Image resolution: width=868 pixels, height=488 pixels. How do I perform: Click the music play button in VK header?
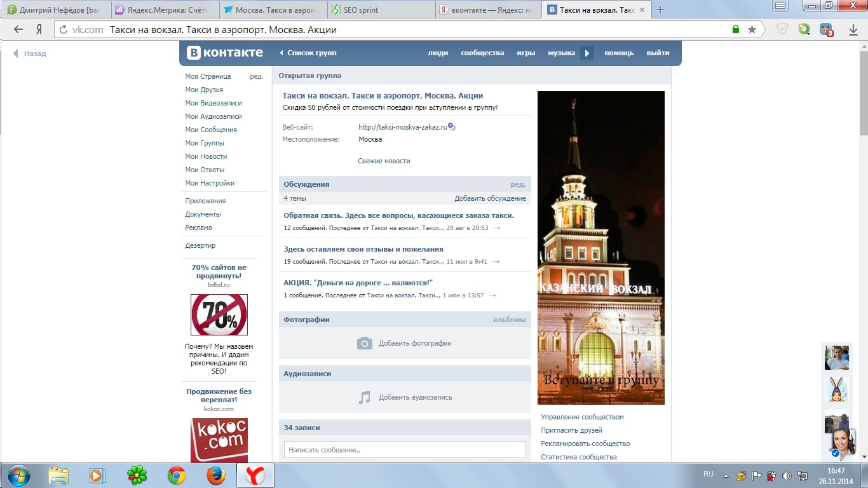587,53
